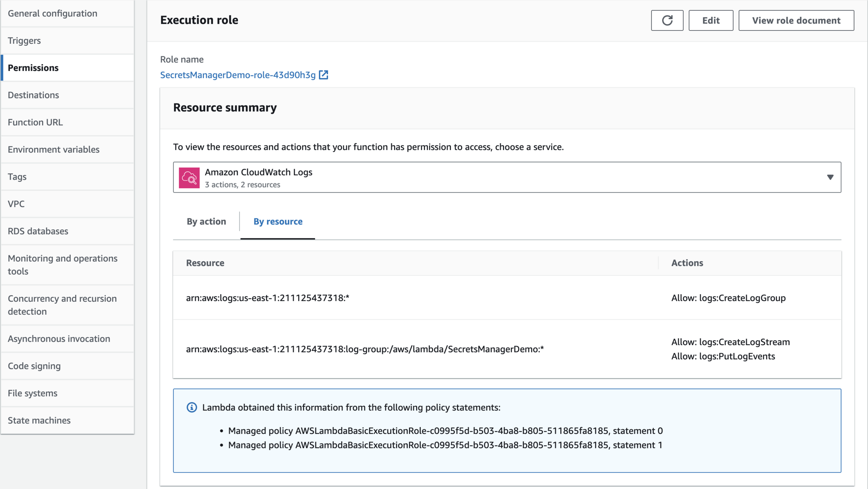The height and width of the screenshot is (489, 868).
Task: Click the external link icon beside role name
Action: [324, 75]
